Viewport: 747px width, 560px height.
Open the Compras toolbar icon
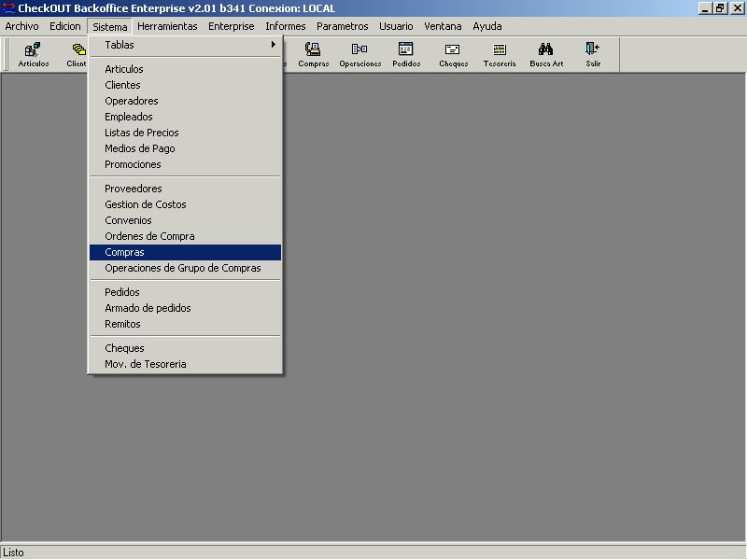pos(314,54)
